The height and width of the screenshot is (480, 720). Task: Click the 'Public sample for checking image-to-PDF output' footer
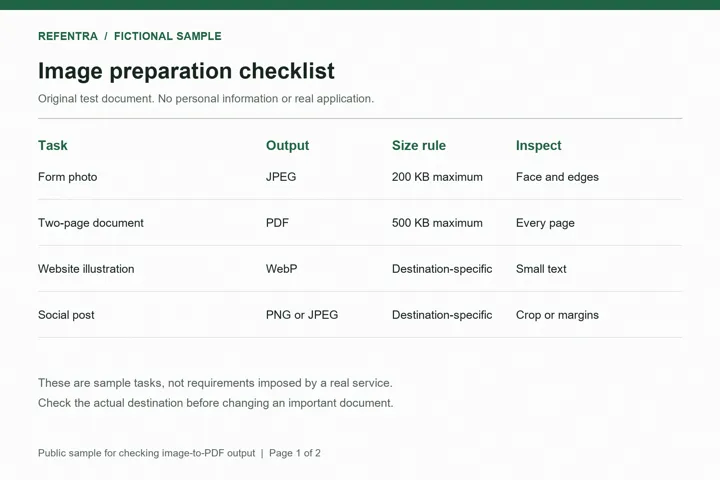(x=146, y=453)
